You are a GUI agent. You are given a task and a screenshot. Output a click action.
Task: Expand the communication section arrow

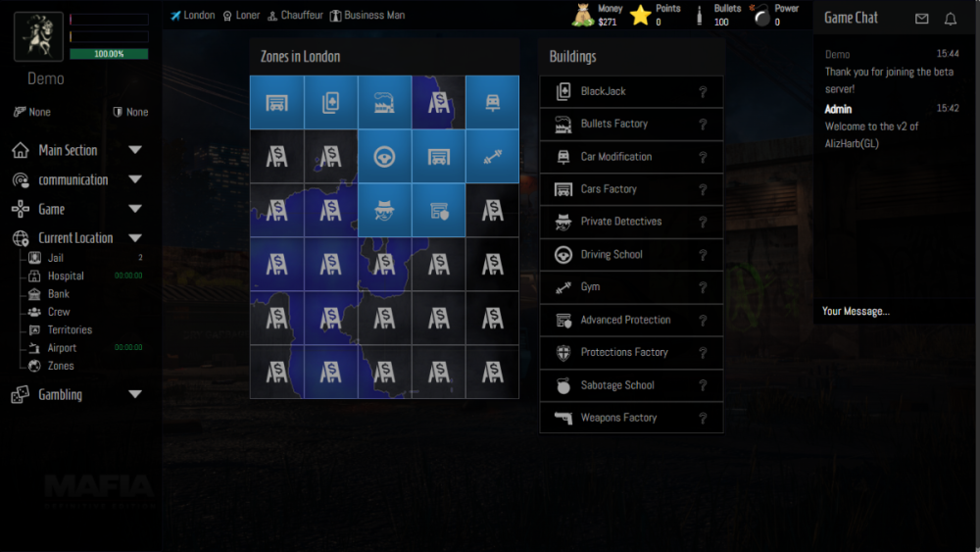135,179
